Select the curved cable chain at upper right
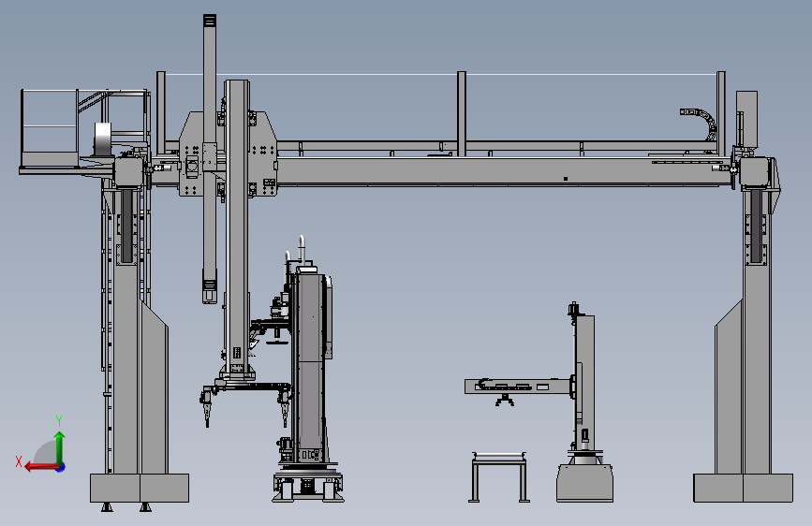 tap(701, 122)
